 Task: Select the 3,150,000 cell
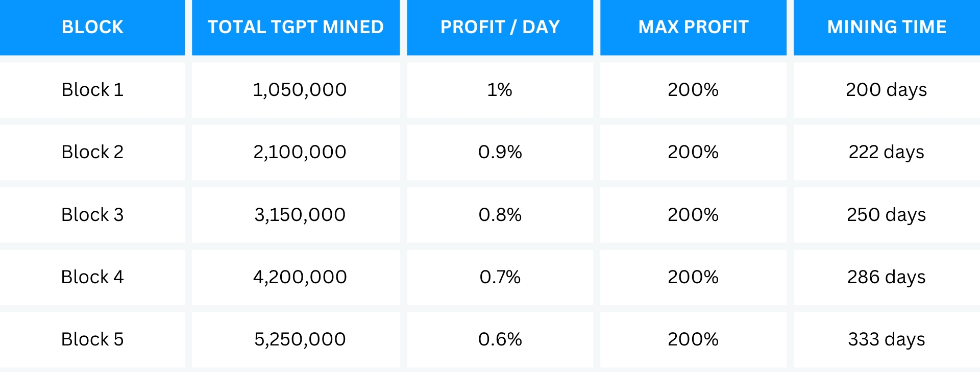[300, 215]
